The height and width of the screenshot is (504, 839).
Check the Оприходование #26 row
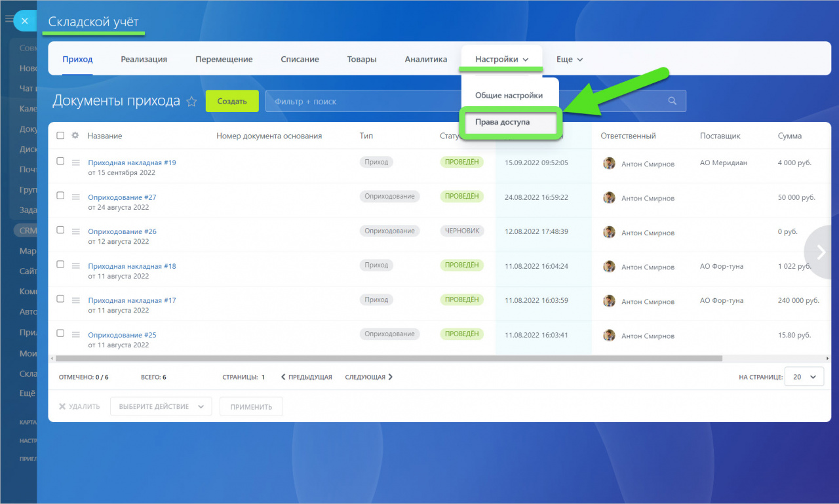coord(60,230)
